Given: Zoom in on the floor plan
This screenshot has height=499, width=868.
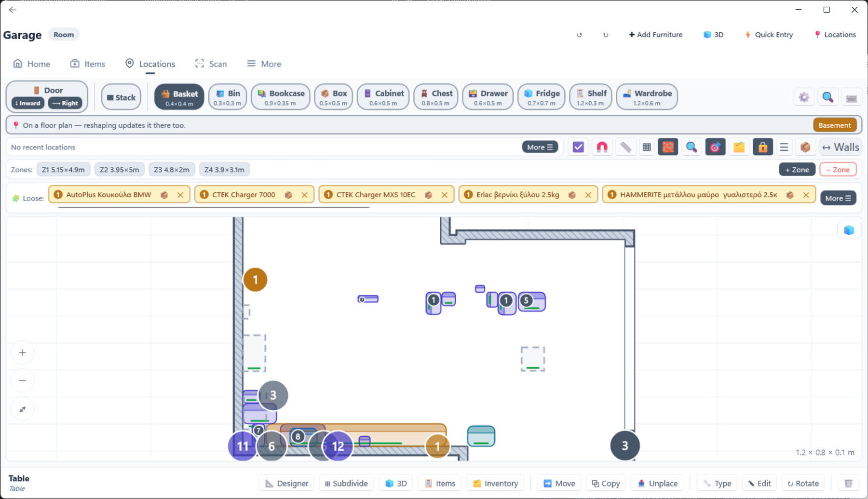Looking at the screenshot, I should coord(22,352).
